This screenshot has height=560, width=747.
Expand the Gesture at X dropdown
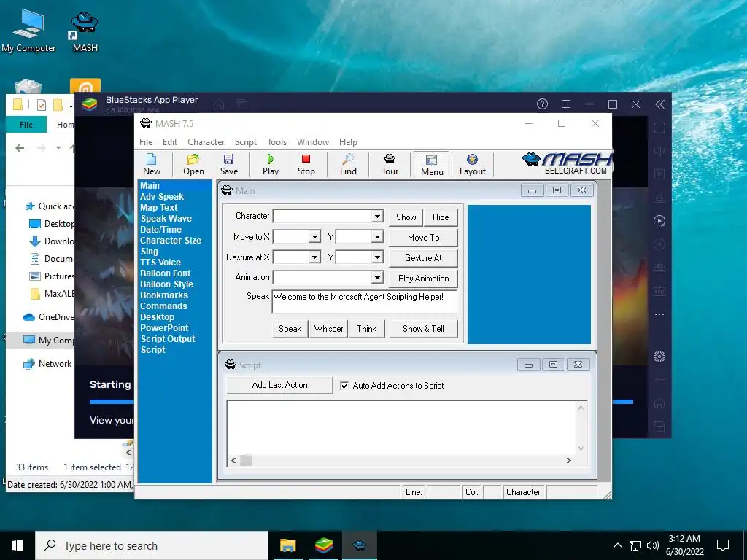click(x=314, y=257)
